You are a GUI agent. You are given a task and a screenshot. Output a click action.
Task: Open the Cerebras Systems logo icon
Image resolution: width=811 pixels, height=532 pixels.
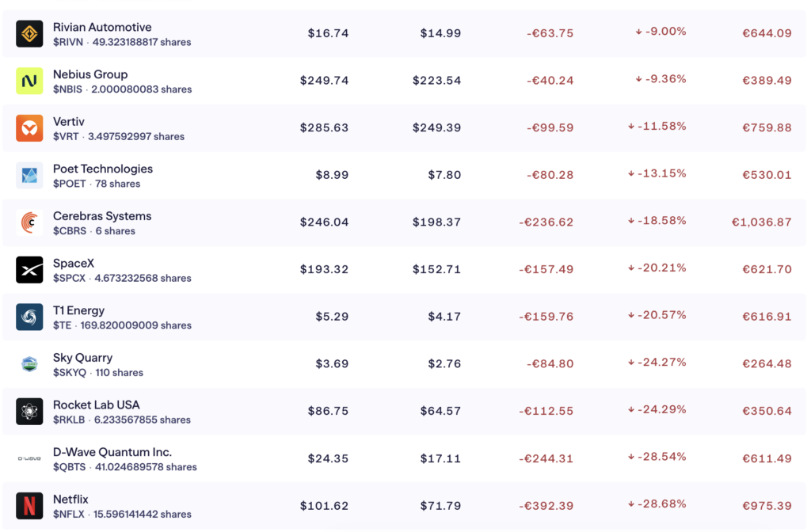pos(29,222)
